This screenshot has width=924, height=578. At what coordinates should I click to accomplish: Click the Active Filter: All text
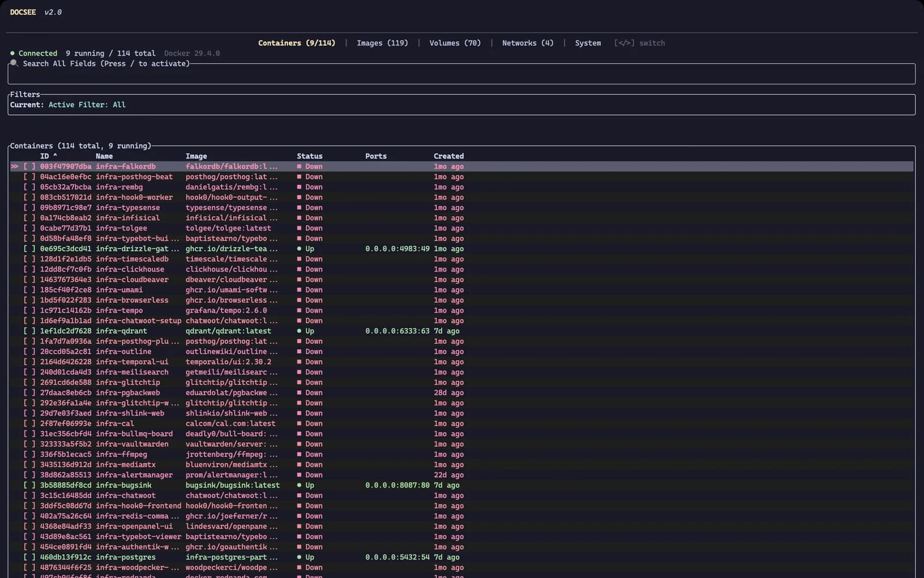(x=87, y=105)
